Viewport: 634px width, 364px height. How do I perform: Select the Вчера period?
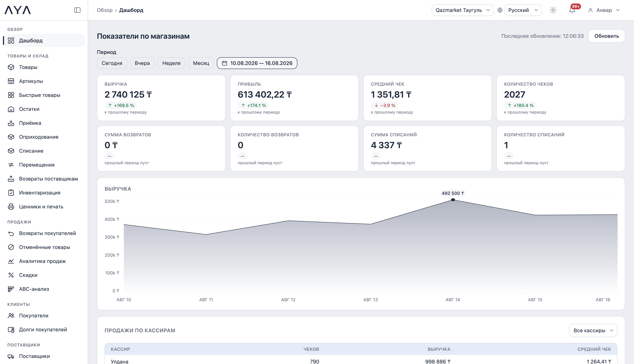coord(142,63)
